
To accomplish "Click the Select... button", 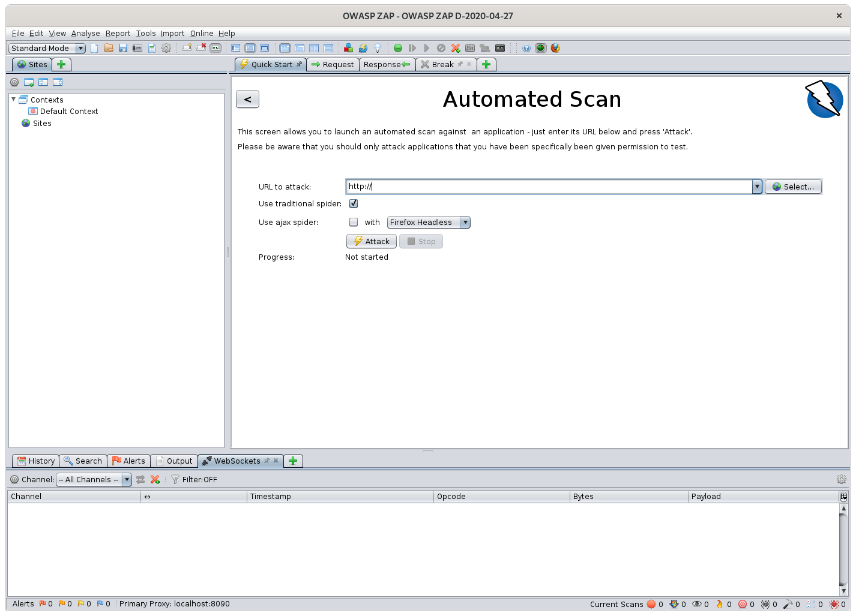I will point(793,187).
